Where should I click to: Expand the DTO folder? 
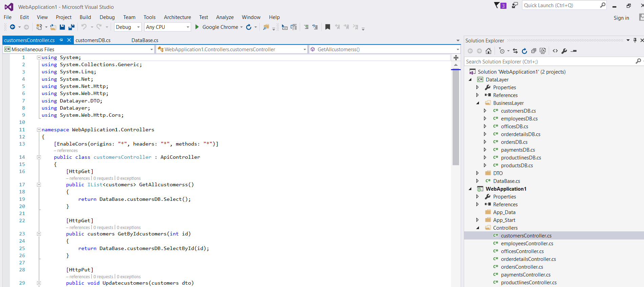[478, 173]
